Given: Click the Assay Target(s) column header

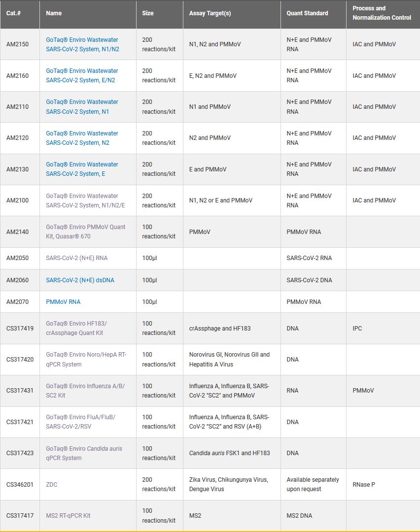Looking at the screenshot, I should point(210,13).
